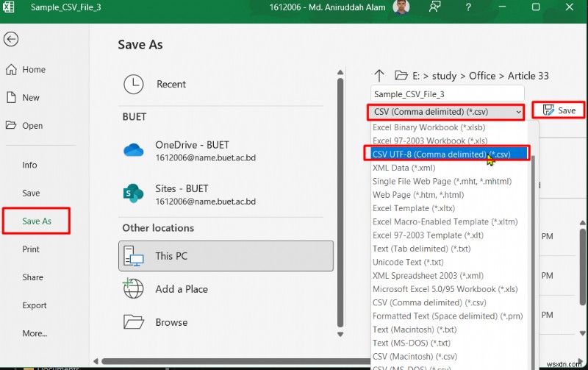
Task: Choose Unicode Text (*.txt) format
Action: 408,263
